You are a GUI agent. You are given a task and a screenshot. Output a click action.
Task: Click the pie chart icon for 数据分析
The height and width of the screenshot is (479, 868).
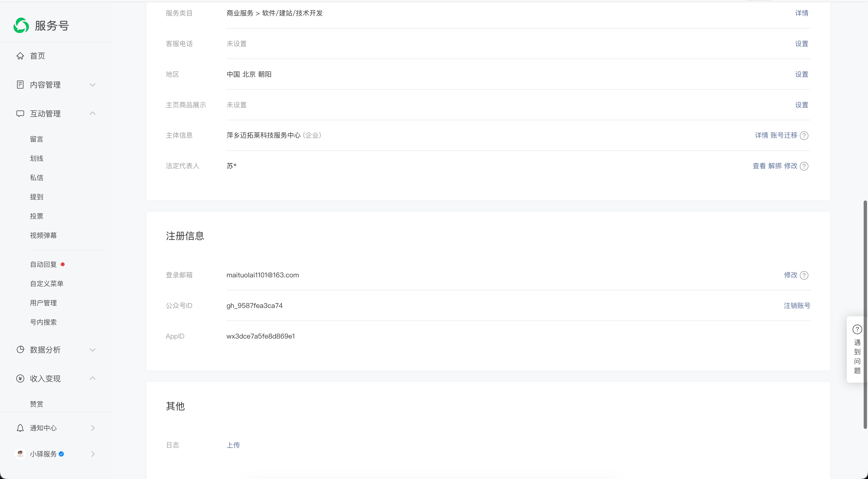tap(20, 349)
